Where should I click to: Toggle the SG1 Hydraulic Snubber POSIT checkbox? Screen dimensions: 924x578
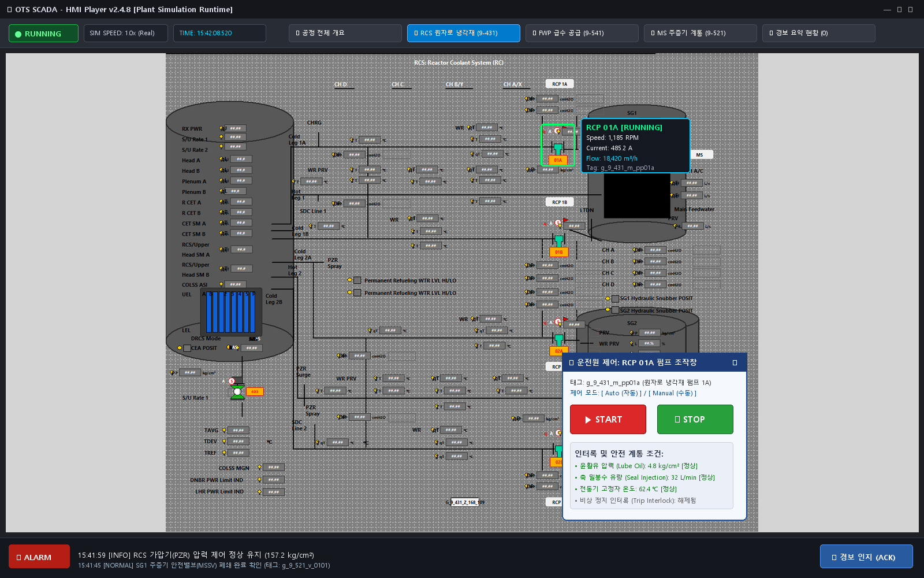click(x=616, y=298)
